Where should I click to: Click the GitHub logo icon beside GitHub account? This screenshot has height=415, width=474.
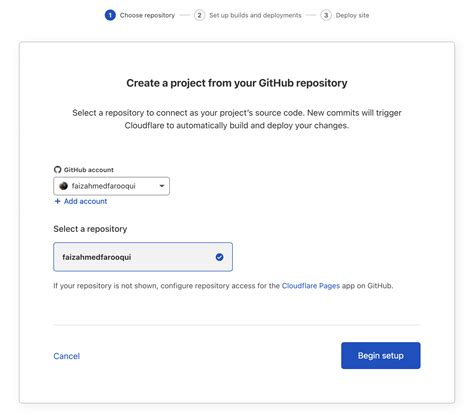(x=57, y=170)
